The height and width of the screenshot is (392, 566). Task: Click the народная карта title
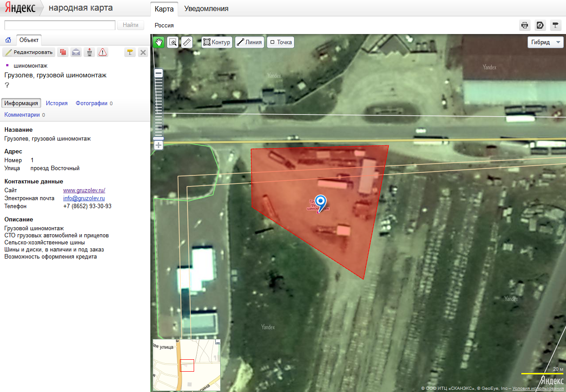(x=80, y=8)
